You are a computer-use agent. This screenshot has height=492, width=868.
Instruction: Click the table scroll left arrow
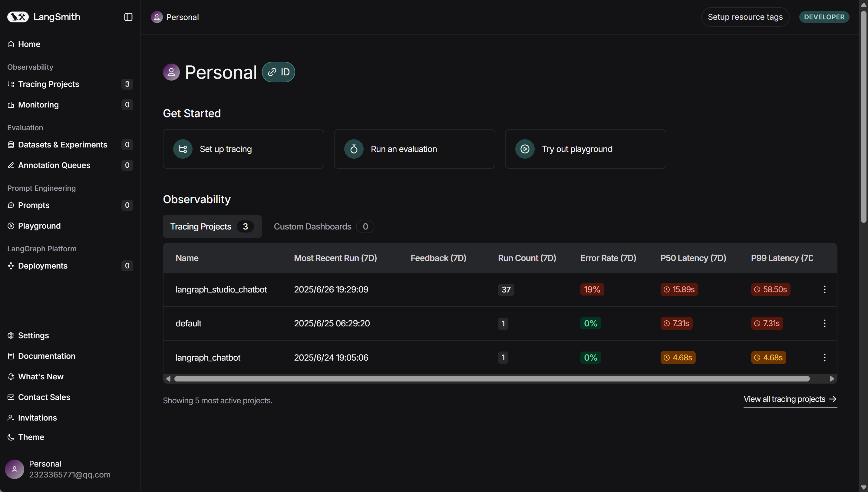pyautogui.click(x=168, y=379)
